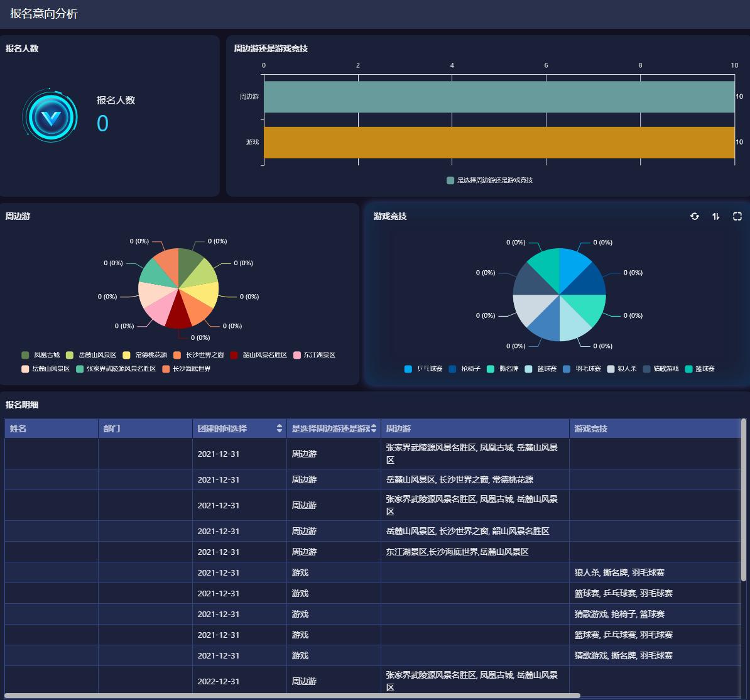
Task: Click the sort icon on 游戏竞技 panel
Action: tap(716, 216)
